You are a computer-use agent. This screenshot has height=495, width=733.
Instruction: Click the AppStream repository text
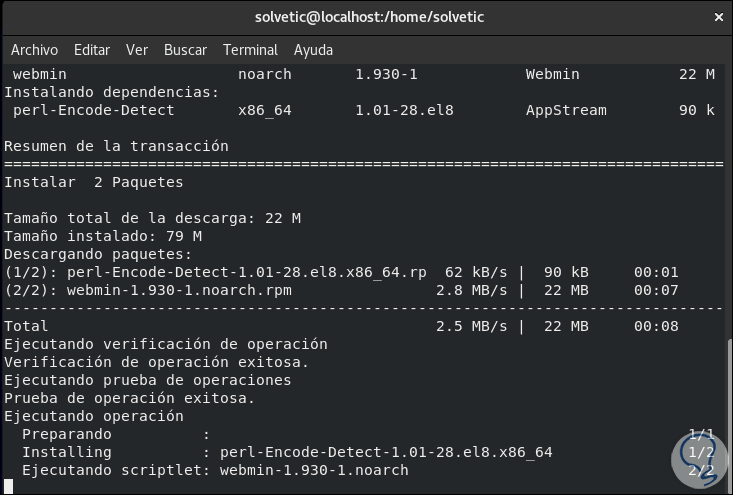[x=566, y=110]
